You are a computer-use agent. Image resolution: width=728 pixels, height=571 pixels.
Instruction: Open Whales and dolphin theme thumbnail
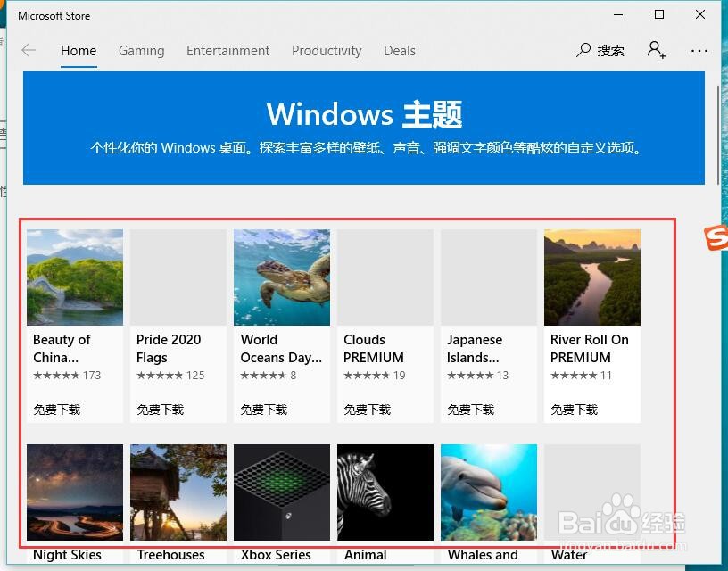[489, 492]
